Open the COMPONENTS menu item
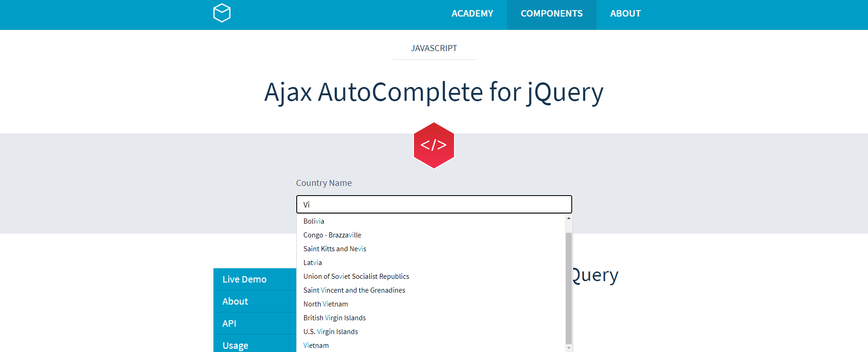 [x=552, y=14]
